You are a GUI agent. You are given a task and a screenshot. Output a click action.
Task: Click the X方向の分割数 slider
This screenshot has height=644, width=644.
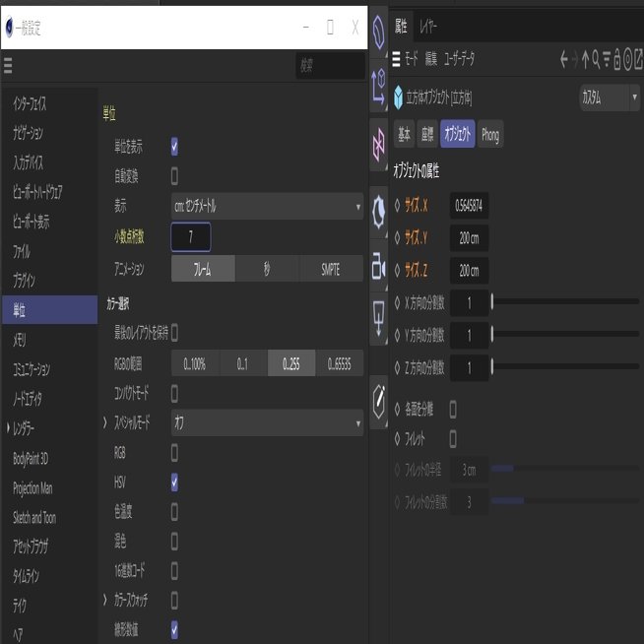(565, 302)
